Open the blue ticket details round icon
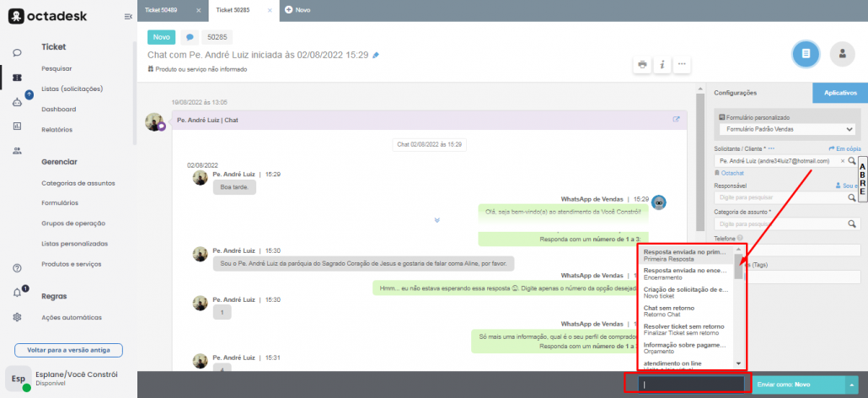Screen dimensions: 868x398 tap(806, 53)
